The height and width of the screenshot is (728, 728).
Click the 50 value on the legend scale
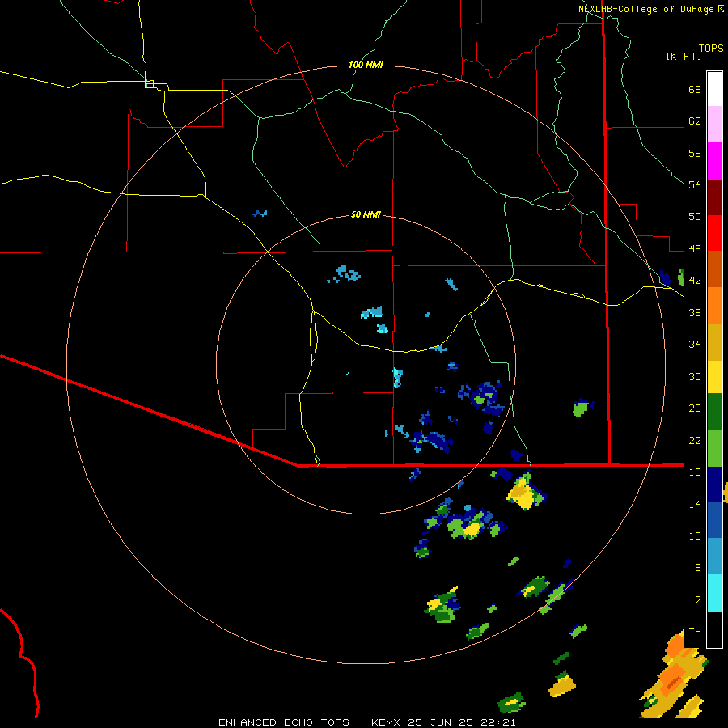coord(695,217)
